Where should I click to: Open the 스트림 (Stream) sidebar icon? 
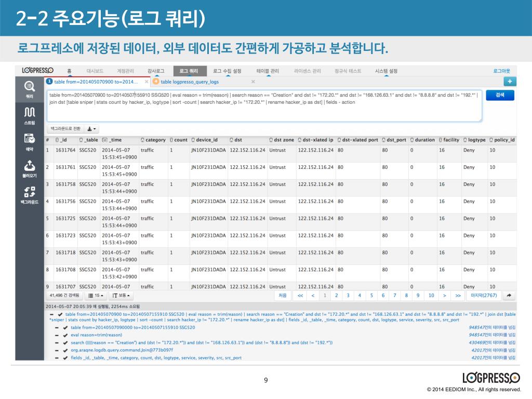[x=30, y=115]
